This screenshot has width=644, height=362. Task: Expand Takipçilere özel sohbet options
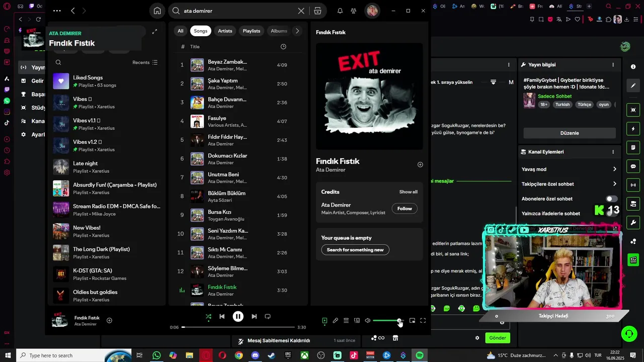pos(614,184)
